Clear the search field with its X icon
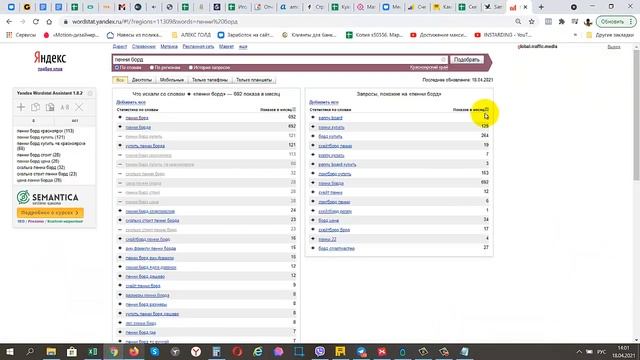 [x=443, y=60]
